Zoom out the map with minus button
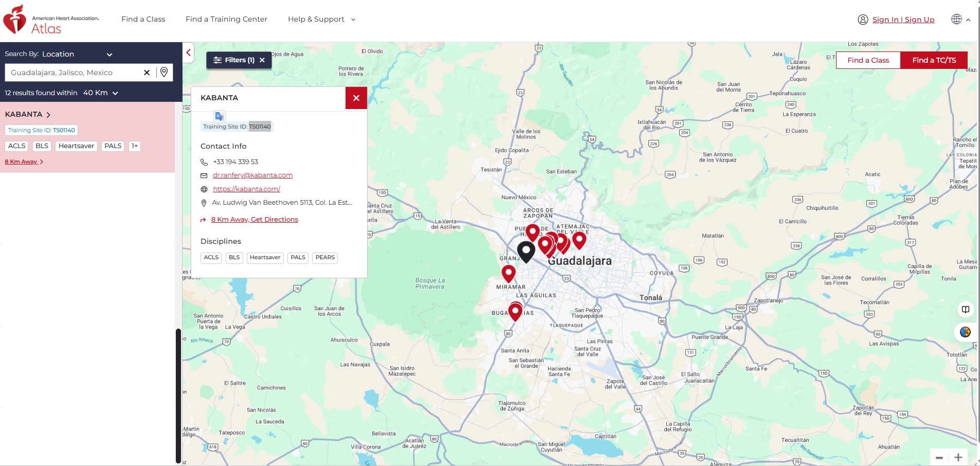 [x=939, y=457]
